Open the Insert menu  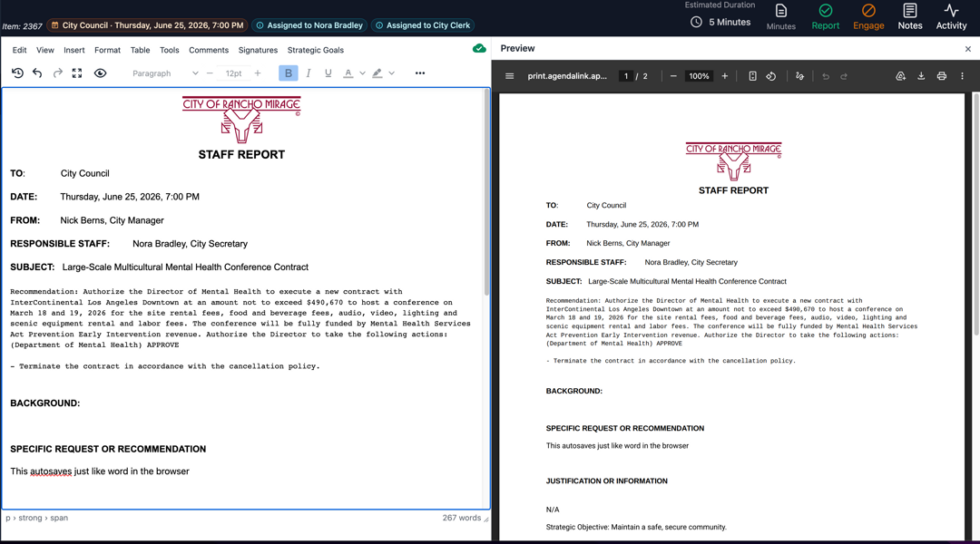73,50
